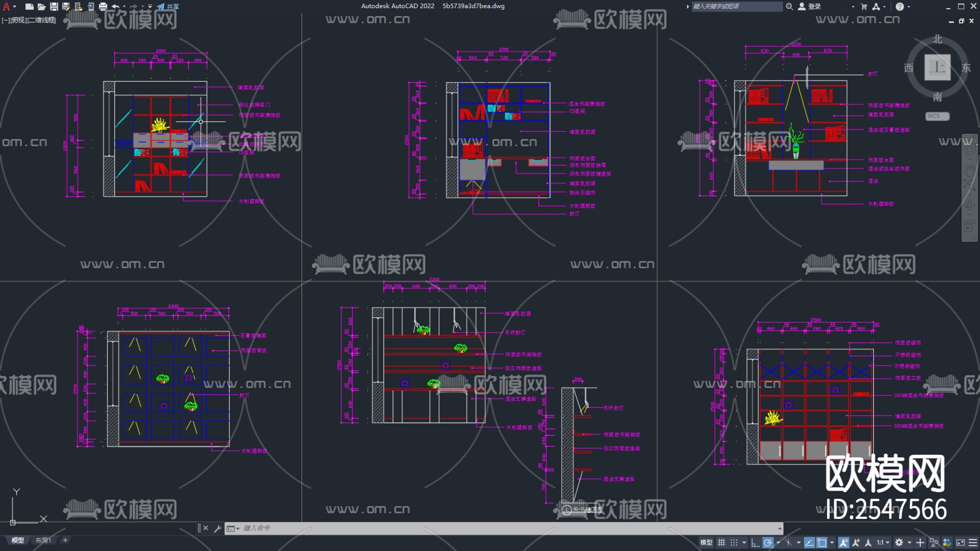Open the AutoCAD application menu logo
This screenshot has width=980, height=551.
[x=7, y=7]
